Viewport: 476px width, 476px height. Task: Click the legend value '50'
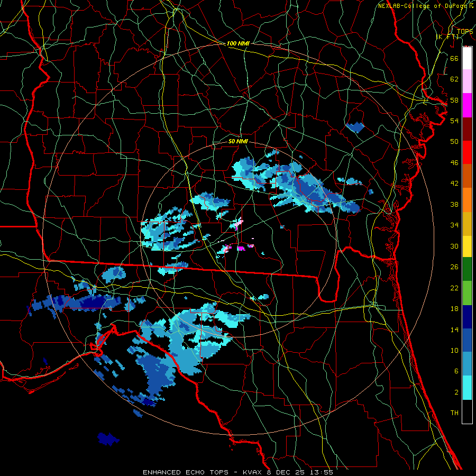[x=454, y=141]
